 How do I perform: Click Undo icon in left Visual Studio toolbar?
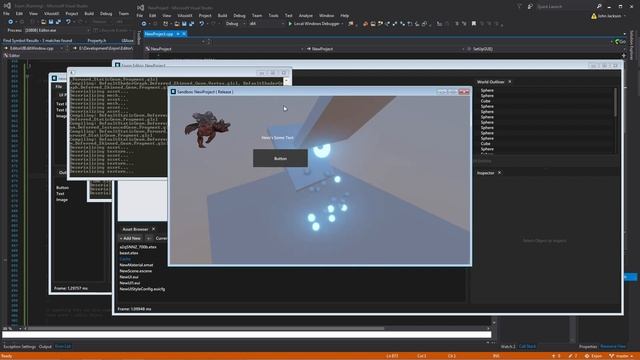point(68,22)
